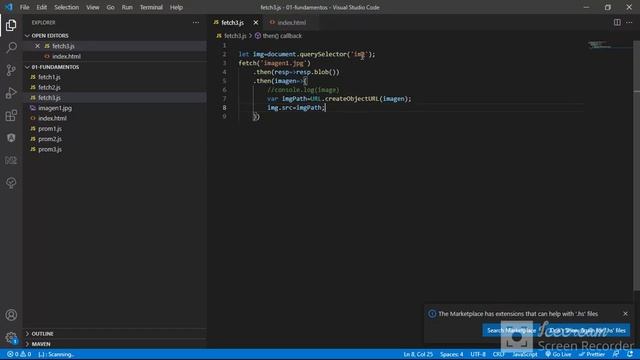Open the Terminal menu
The image size is (640, 360).
coord(151,7)
